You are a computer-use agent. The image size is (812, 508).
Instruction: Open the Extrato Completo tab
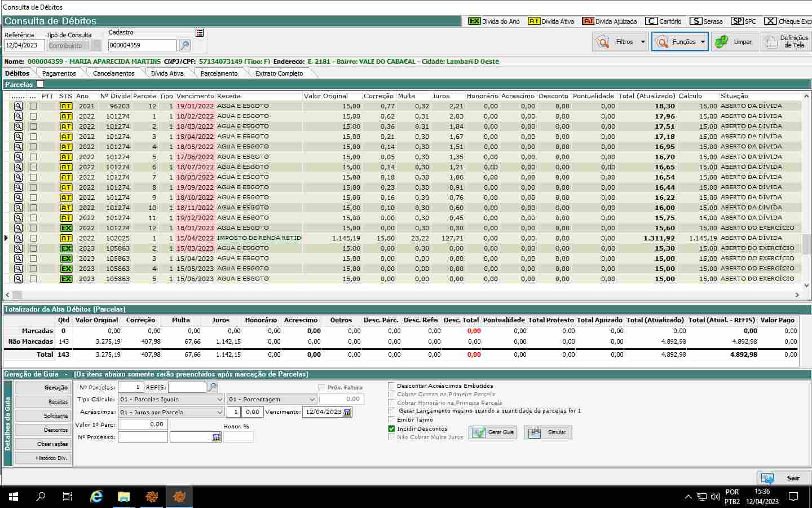coord(279,73)
